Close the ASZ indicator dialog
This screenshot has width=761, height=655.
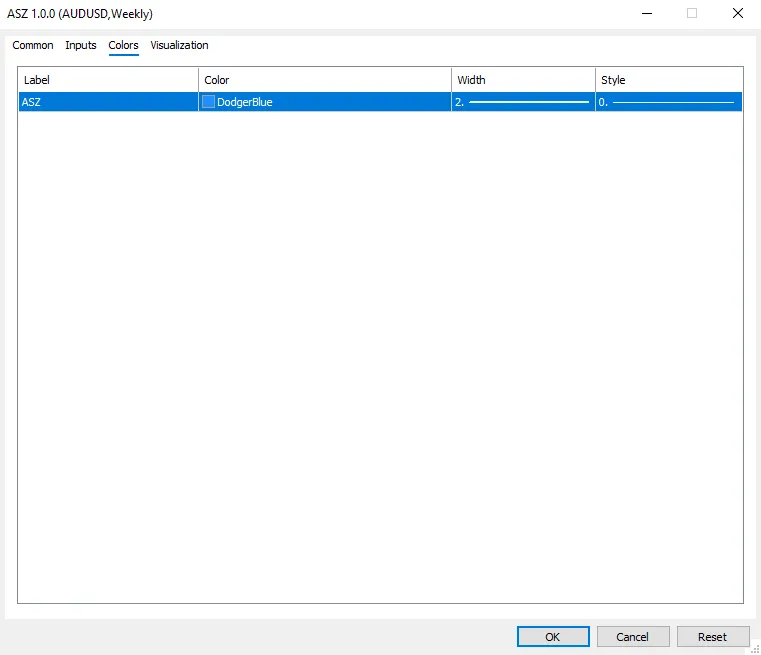[738, 14]
